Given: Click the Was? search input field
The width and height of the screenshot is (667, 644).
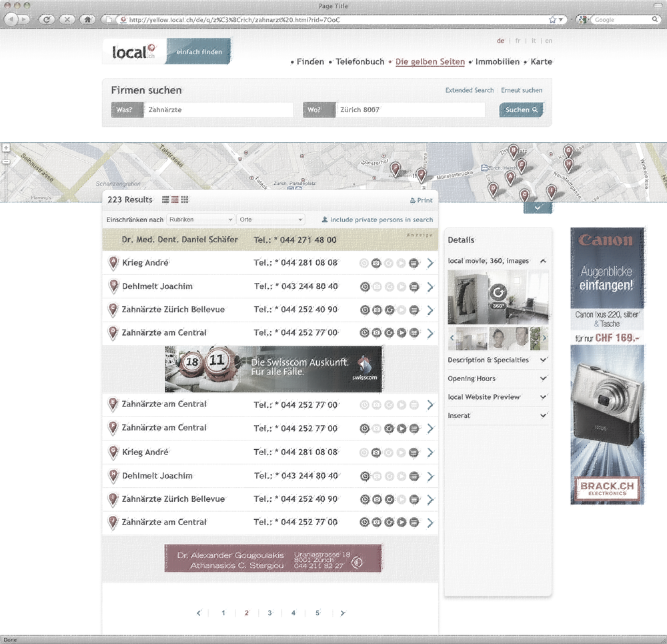Looking at the screenshot, I should click(219, 110).
